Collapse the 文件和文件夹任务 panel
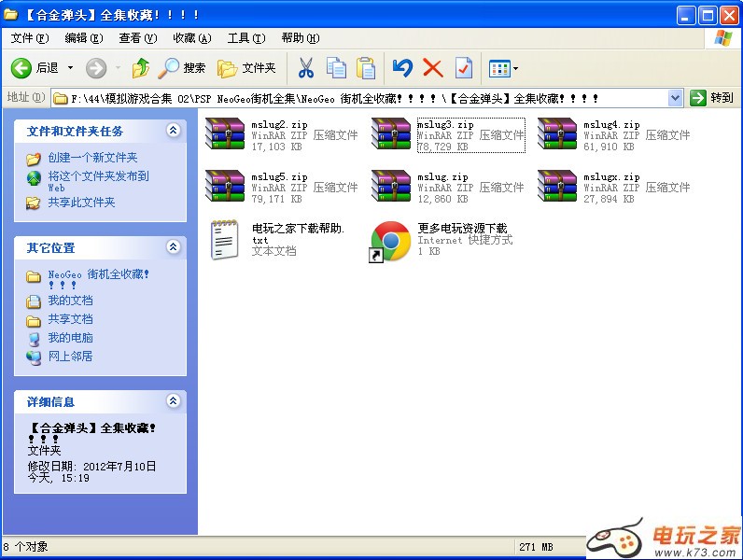 tap(173, 131)
